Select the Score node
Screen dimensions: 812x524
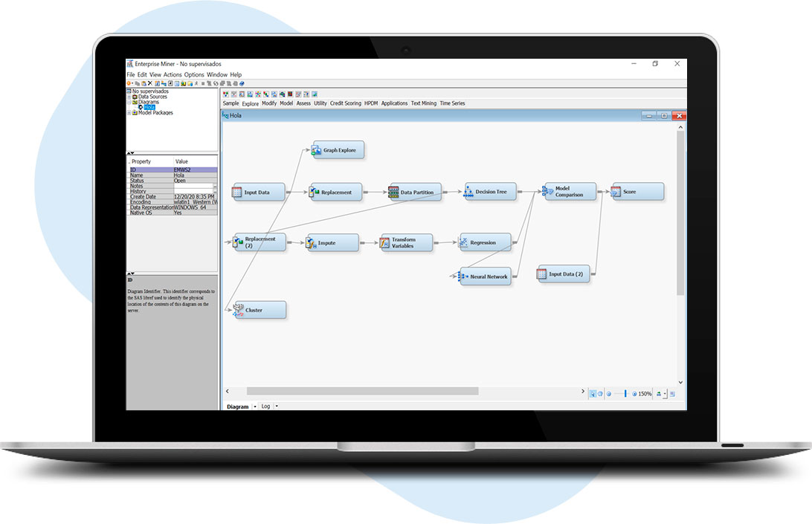pos(637,192)
